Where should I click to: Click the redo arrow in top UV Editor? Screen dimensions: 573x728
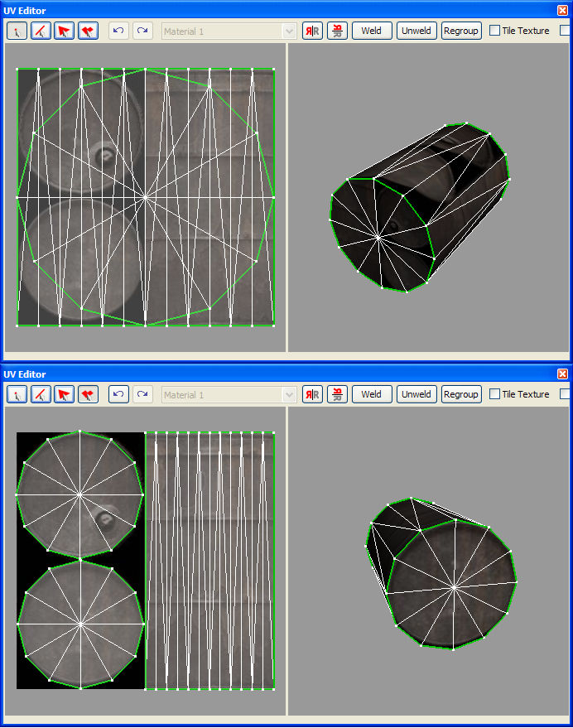pos(142,31)
